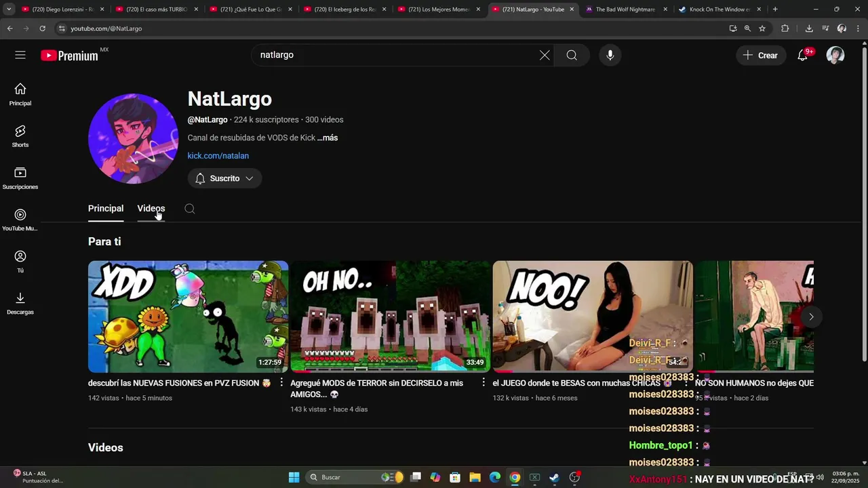Switch to the Videos channel tab
Viewport: 868px width, 488px height.
[151, 209]
